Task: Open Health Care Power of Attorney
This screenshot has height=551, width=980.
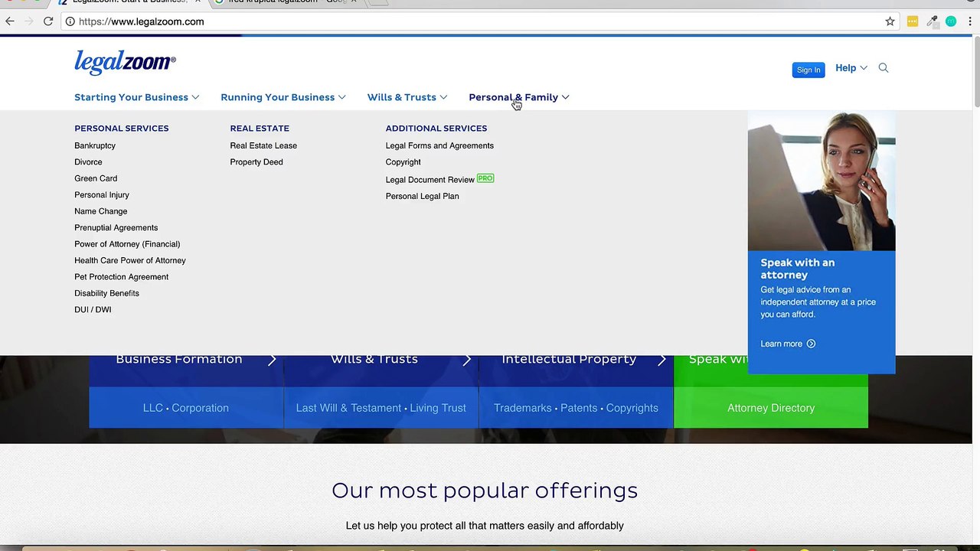Action: coord(130,261)
